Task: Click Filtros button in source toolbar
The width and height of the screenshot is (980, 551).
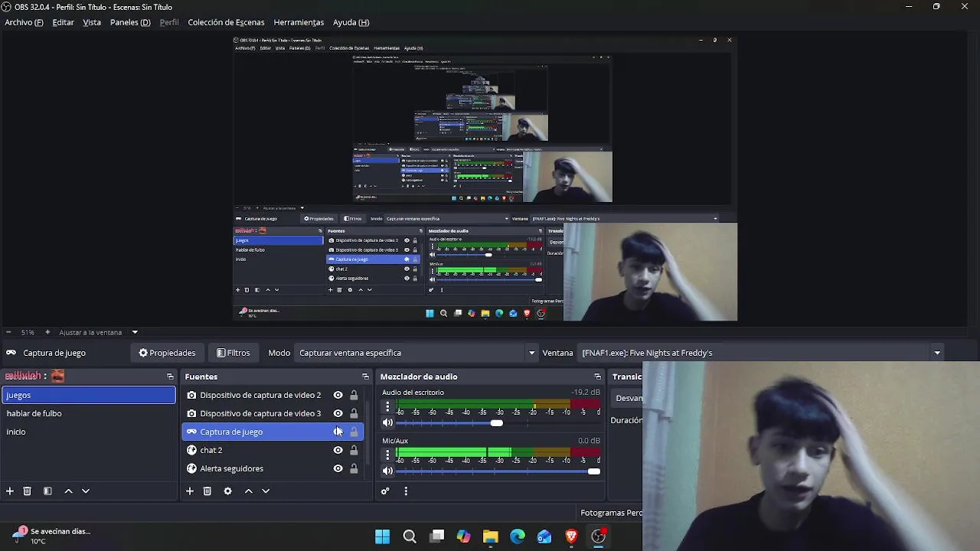Action: [x=234, y=353]
